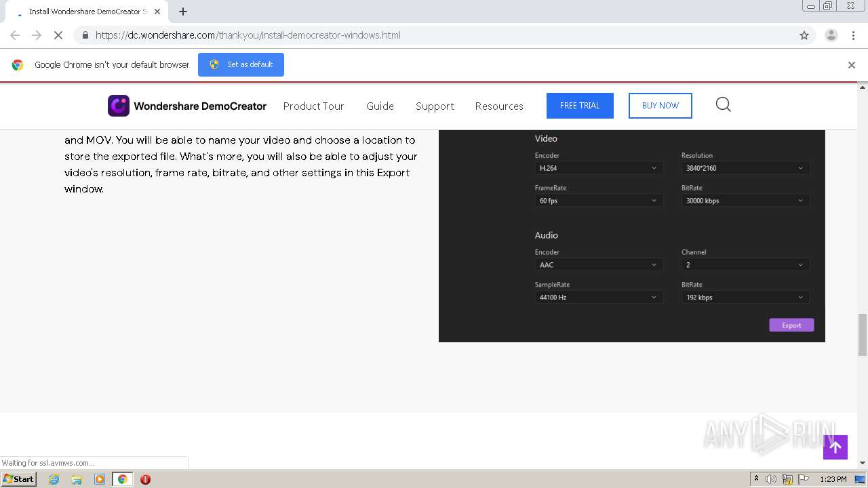Image resolution: width=868 pixels, height=488 pixels.
Task: Click the address bar URL field
Action: point(434,35)
